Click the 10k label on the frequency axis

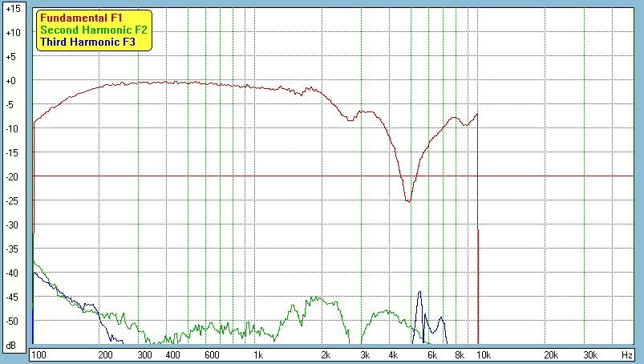tap(484, 354)
